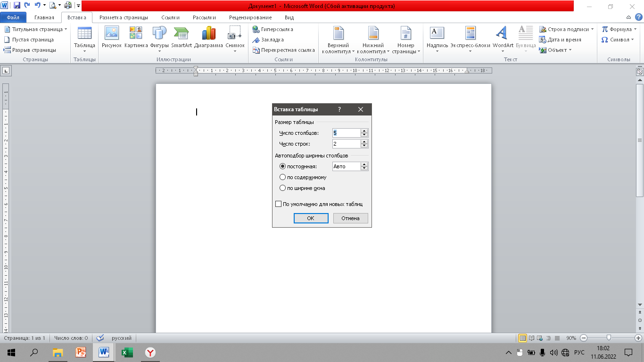Add a Закладка bookmark
Screen dimensions: 644x362
pos(268,40)
